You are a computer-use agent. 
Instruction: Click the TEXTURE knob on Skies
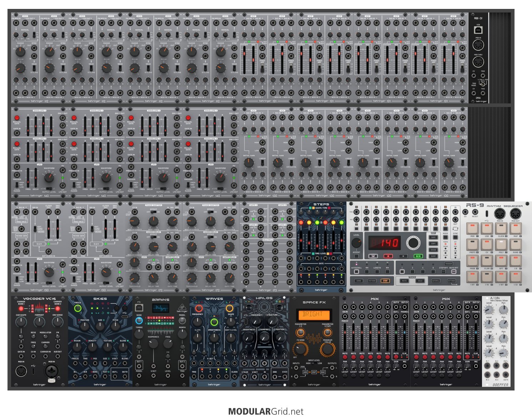coord(107,347)
